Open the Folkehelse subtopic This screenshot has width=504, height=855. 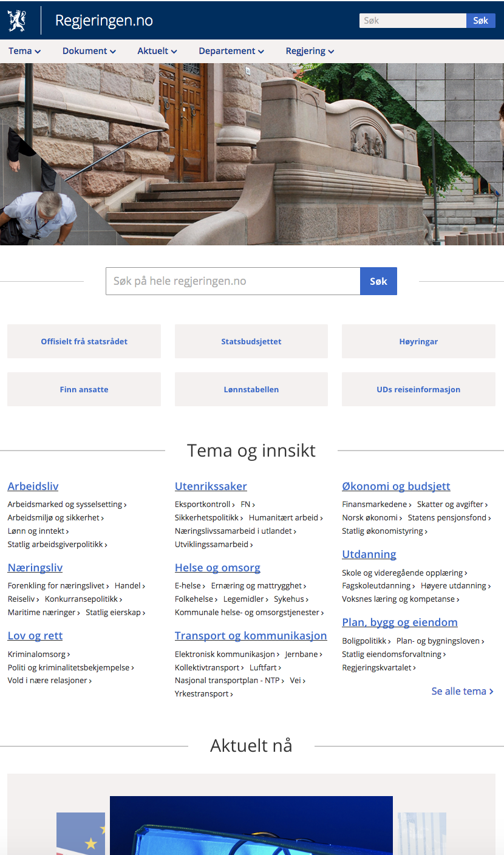click(x=197, y=599)
